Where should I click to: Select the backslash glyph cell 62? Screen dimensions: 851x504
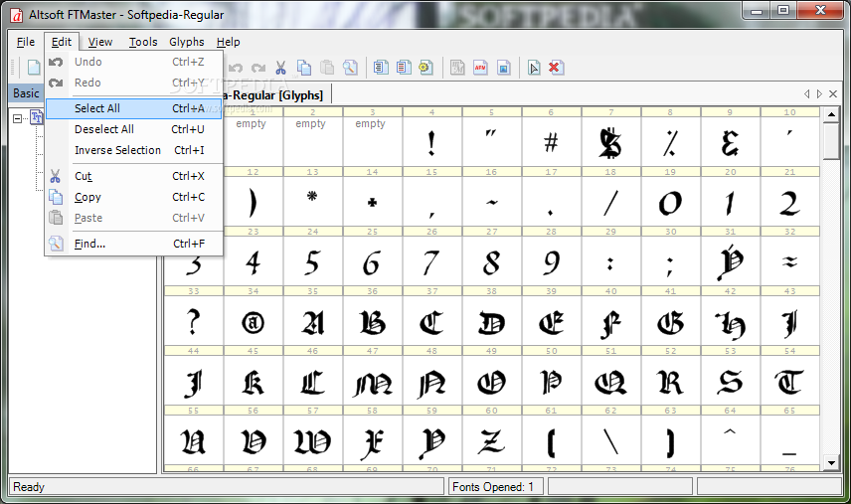click(611, 440)
